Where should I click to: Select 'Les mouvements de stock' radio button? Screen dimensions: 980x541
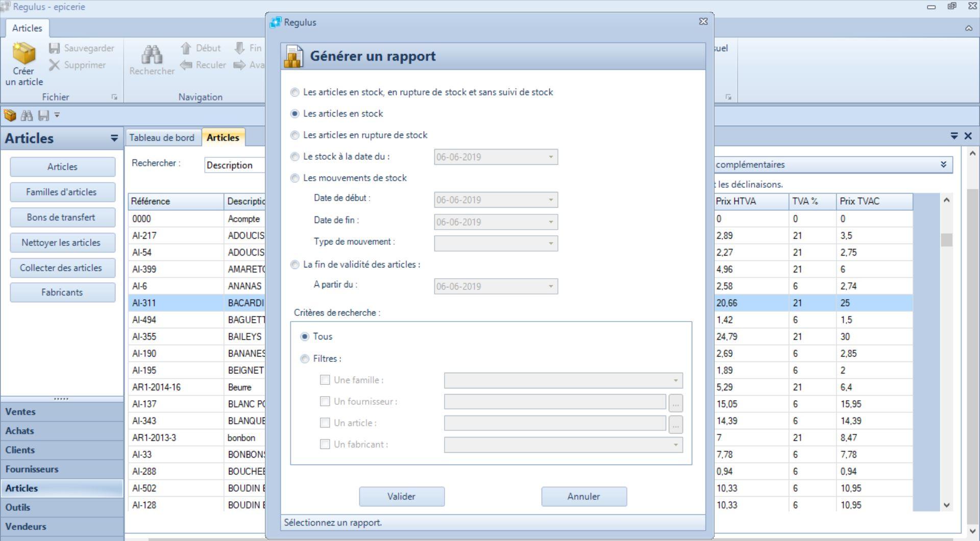tap(295, 178)
